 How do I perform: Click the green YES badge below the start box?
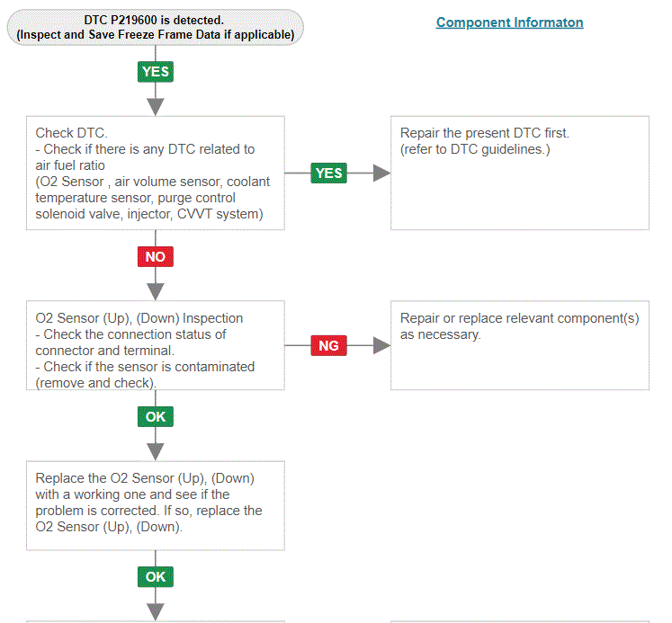[x=156, y=72]
